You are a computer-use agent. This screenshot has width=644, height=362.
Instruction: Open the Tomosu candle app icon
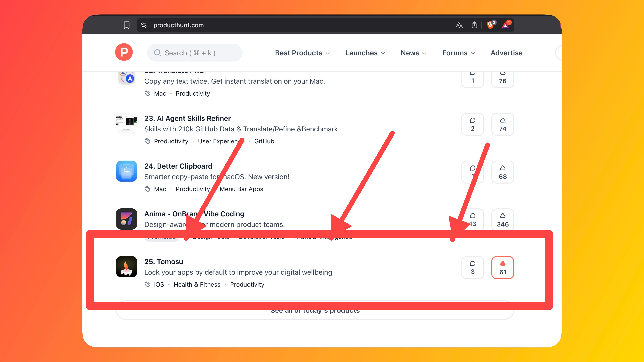(126, 267)
